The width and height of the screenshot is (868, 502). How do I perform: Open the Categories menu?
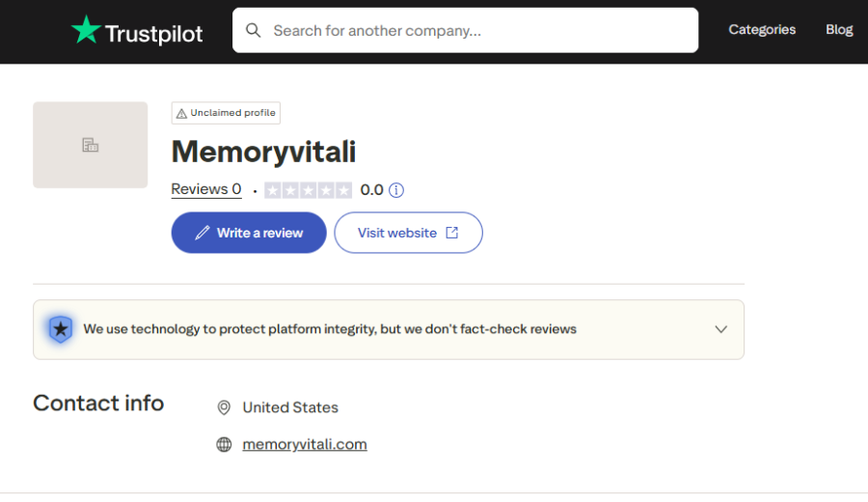tap(762, 30)
